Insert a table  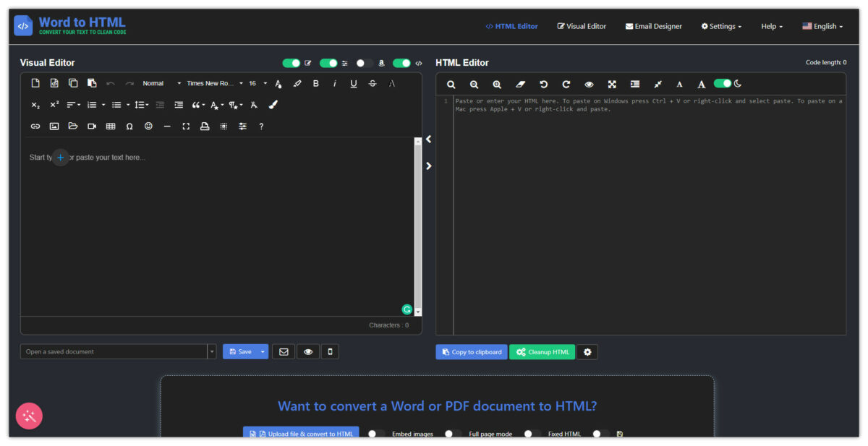111,126
